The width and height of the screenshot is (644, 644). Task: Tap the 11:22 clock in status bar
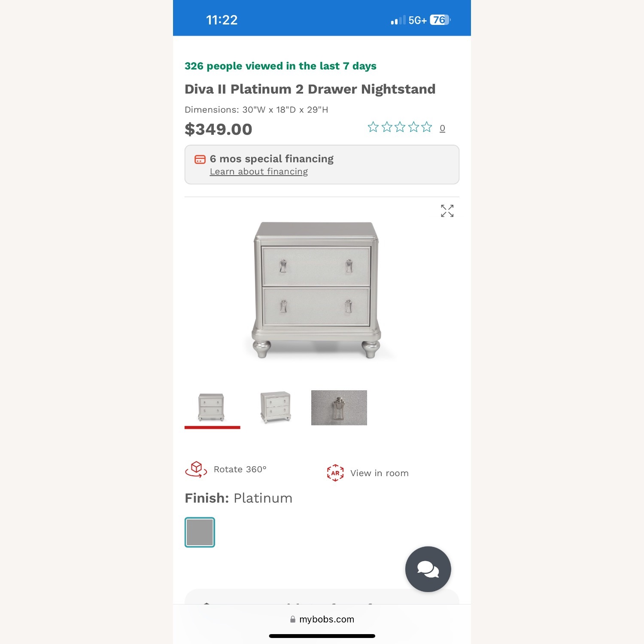pyautogui.click(x=222, y=20)
